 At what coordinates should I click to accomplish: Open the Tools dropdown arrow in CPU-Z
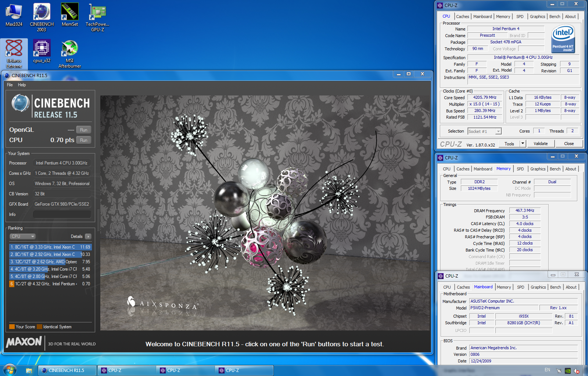pyautogui.click(x=523, y=144)
